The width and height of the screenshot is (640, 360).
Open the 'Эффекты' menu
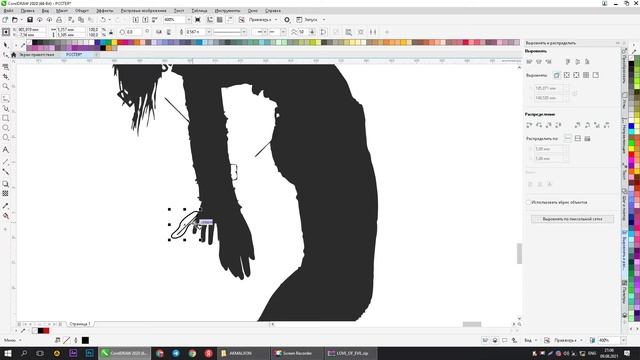[105, 11]
